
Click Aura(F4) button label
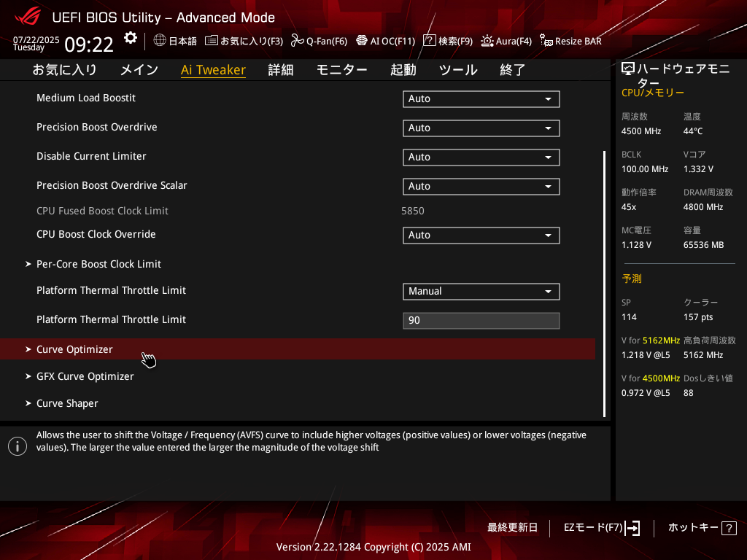tap(514, 41)
